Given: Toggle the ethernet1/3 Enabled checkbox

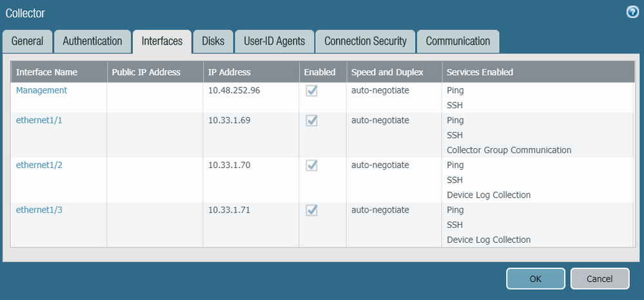Looking at the screenshot, I should [x=311, y=210].
